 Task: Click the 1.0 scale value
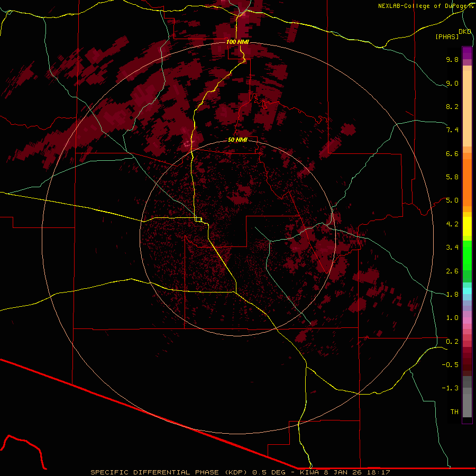coord(452,318)
